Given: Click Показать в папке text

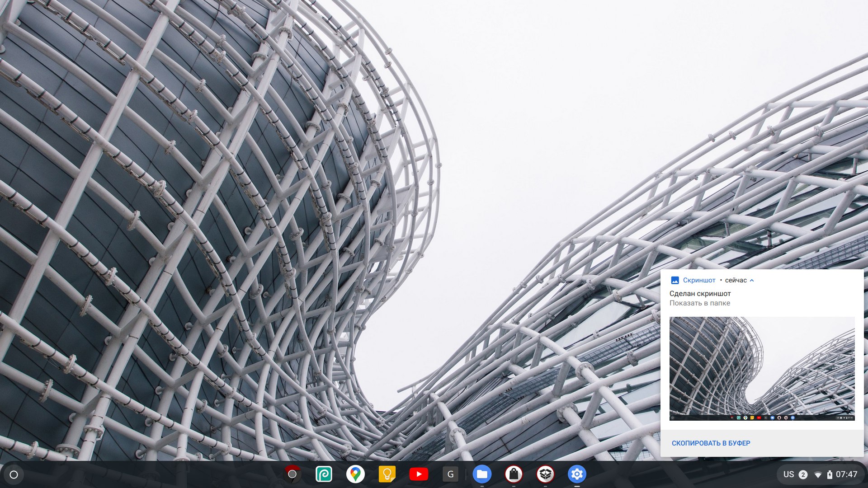Looking at the screenshot, I should pyautogui.click(x=700, y=303).
